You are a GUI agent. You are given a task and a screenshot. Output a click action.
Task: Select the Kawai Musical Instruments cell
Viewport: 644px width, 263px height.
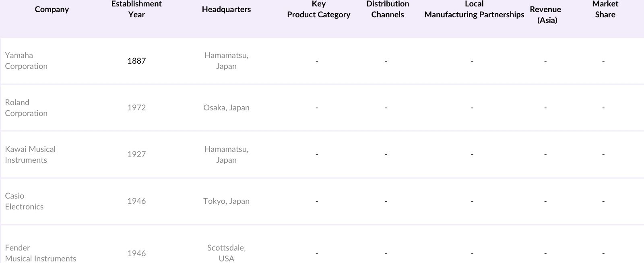(x=30, y=154)
